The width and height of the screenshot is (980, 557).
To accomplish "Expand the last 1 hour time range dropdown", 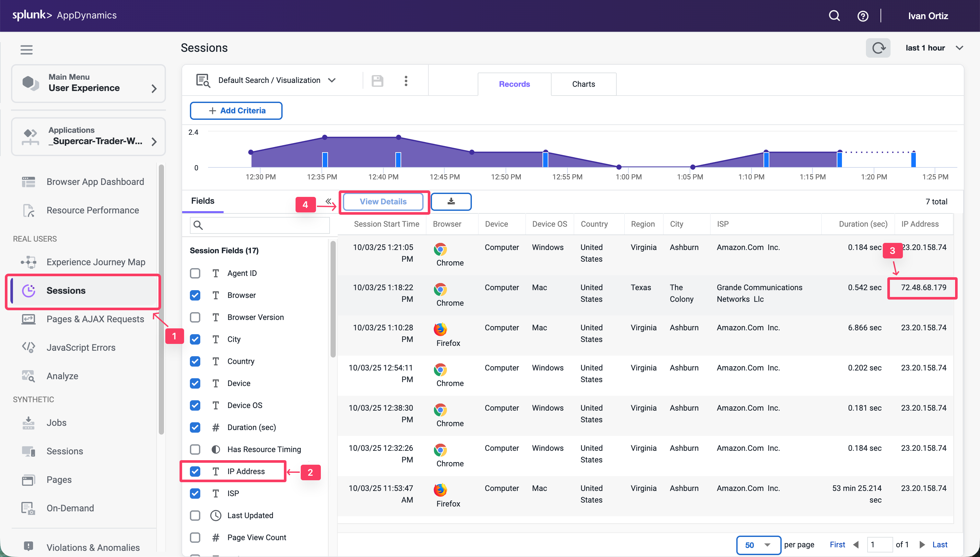I will (934, 48).
